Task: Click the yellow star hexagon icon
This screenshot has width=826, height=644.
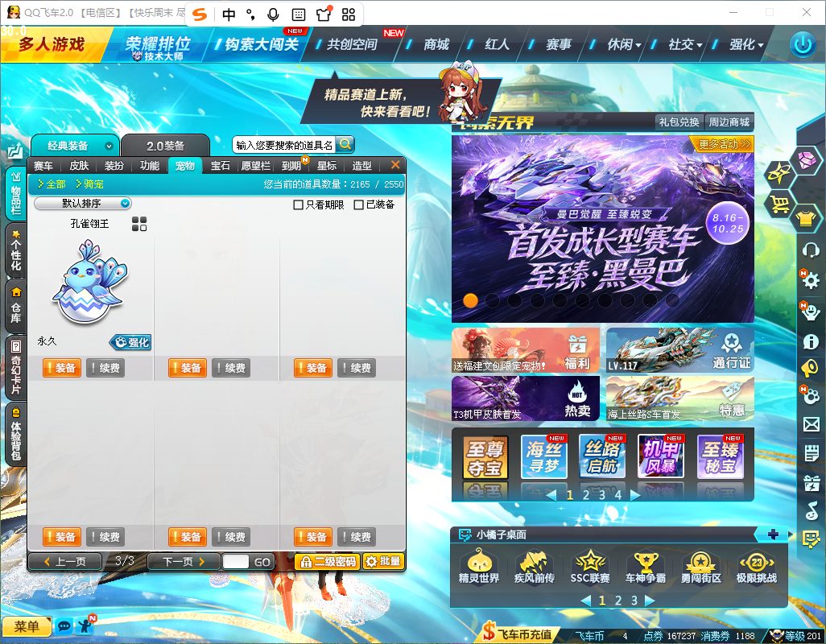Action: [779, 173]
